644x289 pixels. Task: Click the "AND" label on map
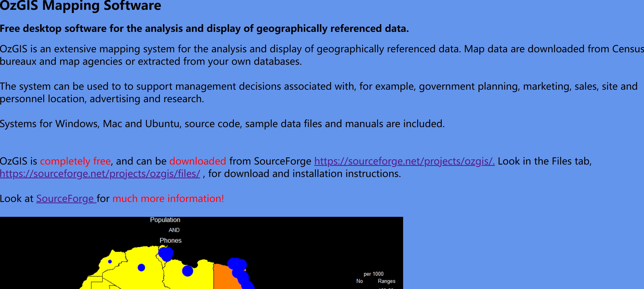[x=174, y=230]
